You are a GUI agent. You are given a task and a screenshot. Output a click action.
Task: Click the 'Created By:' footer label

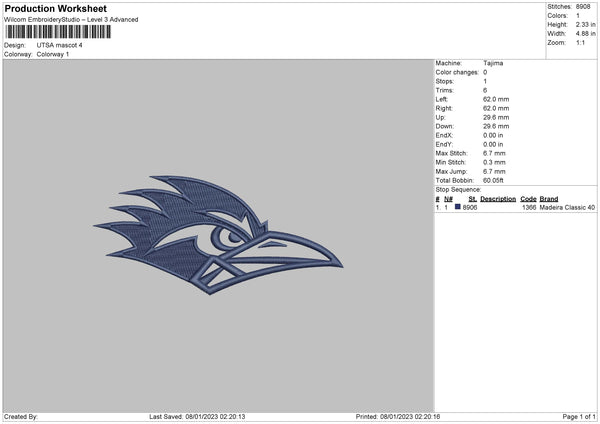point(21,417)
